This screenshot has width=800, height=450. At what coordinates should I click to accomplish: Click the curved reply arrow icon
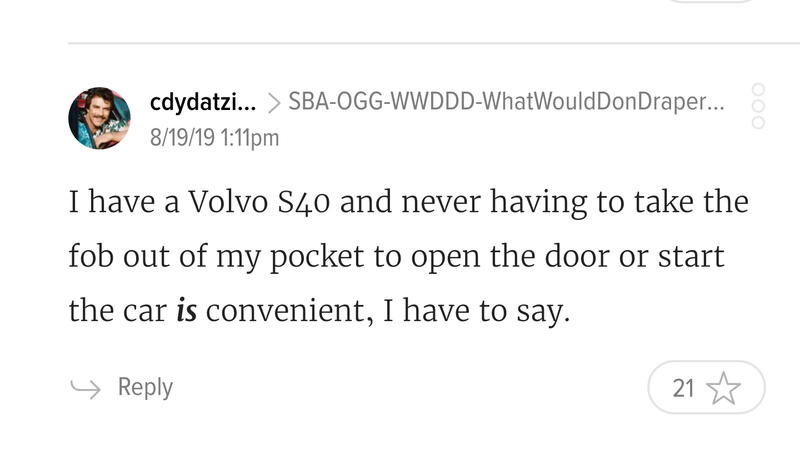click(85, 388)
